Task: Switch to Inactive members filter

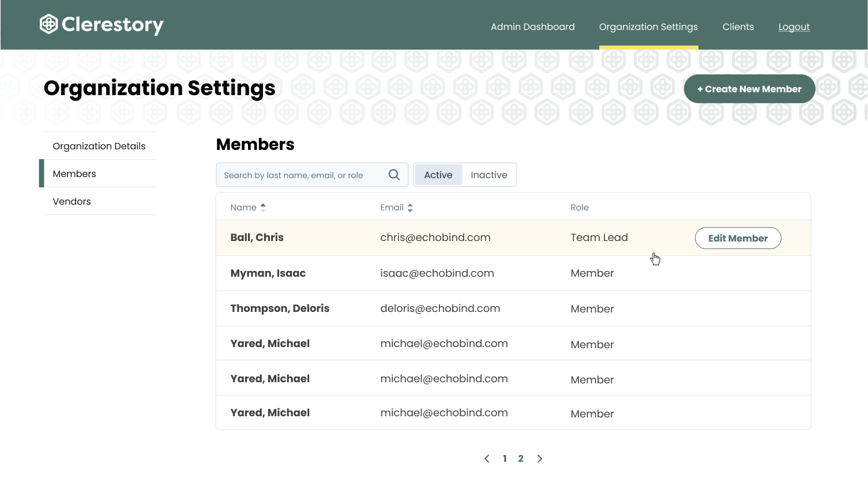Action: coord(489,175)
